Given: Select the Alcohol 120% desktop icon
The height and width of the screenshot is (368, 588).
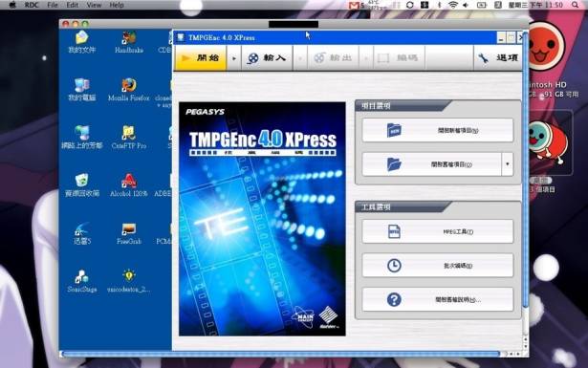Looking at the screenshot, I should coord(129,185).
